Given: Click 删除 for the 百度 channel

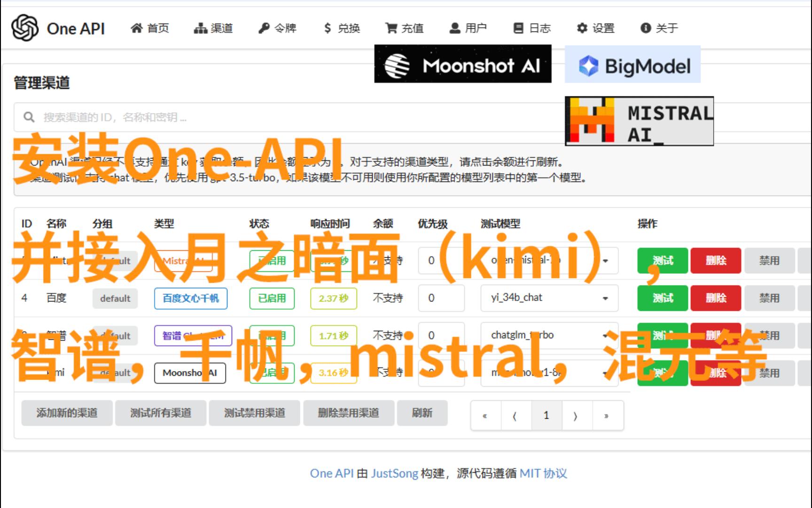Looking at the screenshot, I should point(716,298).
